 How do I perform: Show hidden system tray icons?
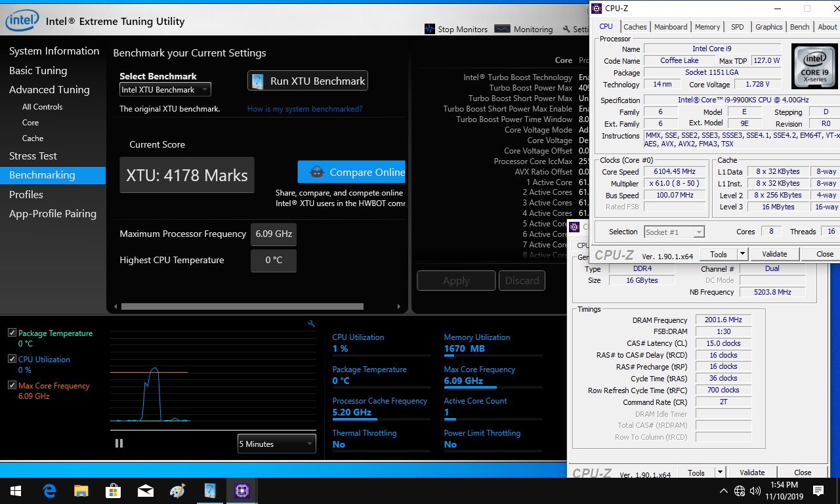click(724, 491)
